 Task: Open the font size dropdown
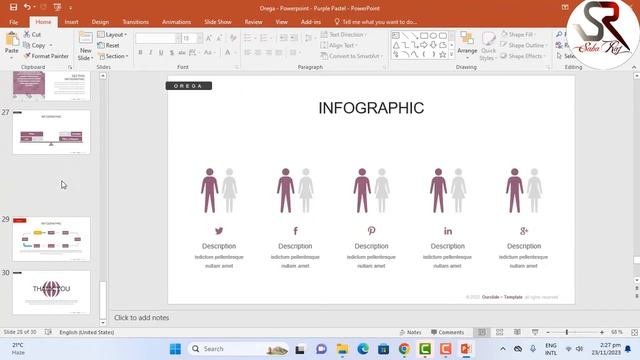(x=200, y=38)
